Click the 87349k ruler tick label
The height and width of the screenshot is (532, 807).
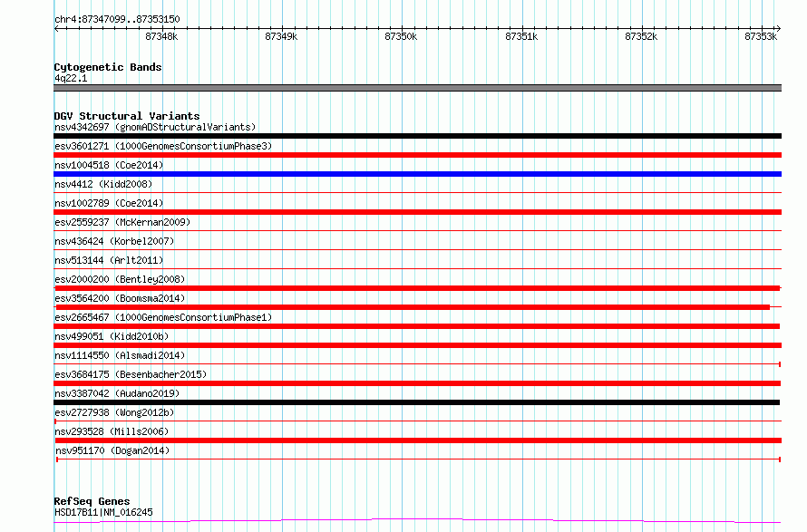[x=281, y=36]
